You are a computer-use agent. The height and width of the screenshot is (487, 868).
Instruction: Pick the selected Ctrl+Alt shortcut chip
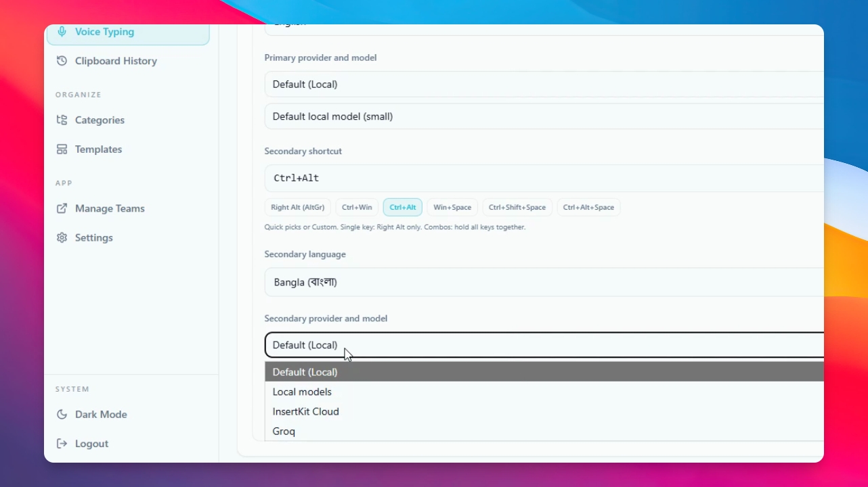click(403, 208)
